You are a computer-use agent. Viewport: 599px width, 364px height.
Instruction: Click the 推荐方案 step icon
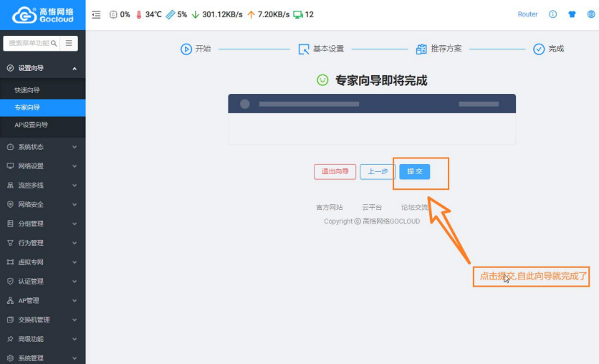click(x=421, y=49)
